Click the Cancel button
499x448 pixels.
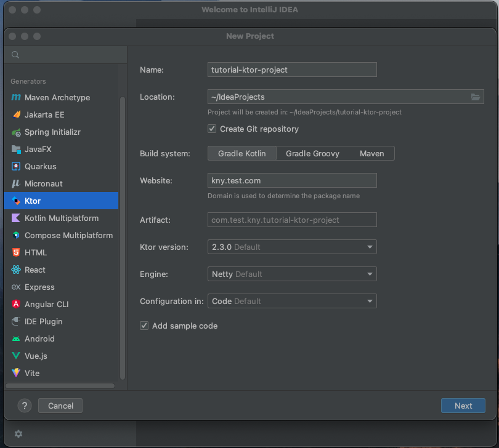click(60, 406)
